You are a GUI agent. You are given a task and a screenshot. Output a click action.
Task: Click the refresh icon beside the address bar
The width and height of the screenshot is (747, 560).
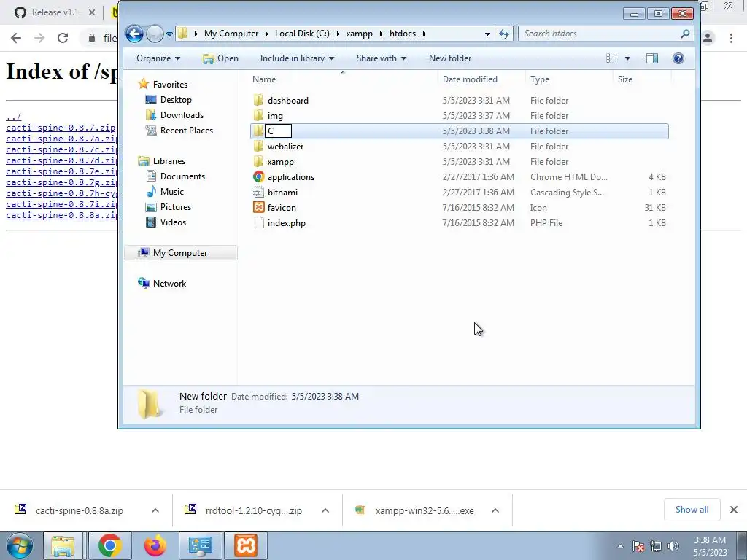click(x=504, y=34)
